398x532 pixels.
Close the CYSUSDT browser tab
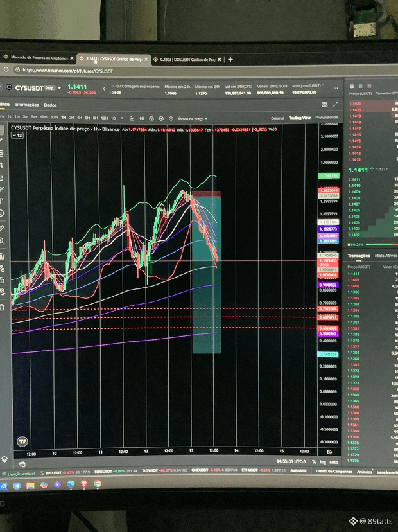(x=146, y=59)
